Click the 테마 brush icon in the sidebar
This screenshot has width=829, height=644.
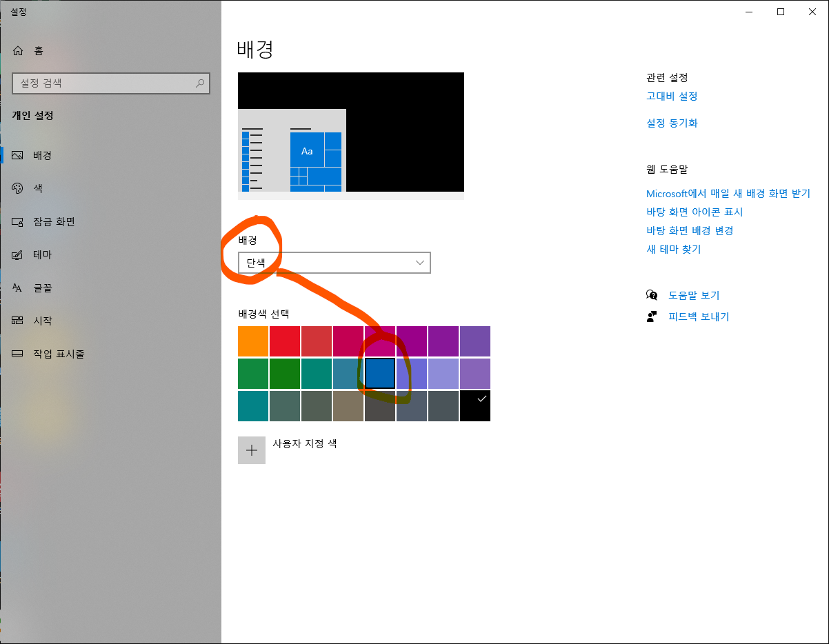coord(18,254)
